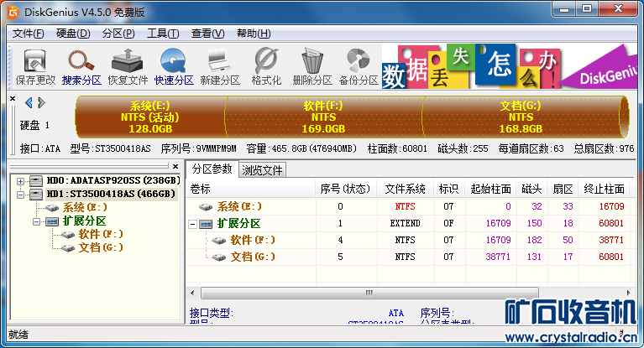Expand the HD0:ADATASP920SS tree node
The image size is (644, 348).
(20, 181)
